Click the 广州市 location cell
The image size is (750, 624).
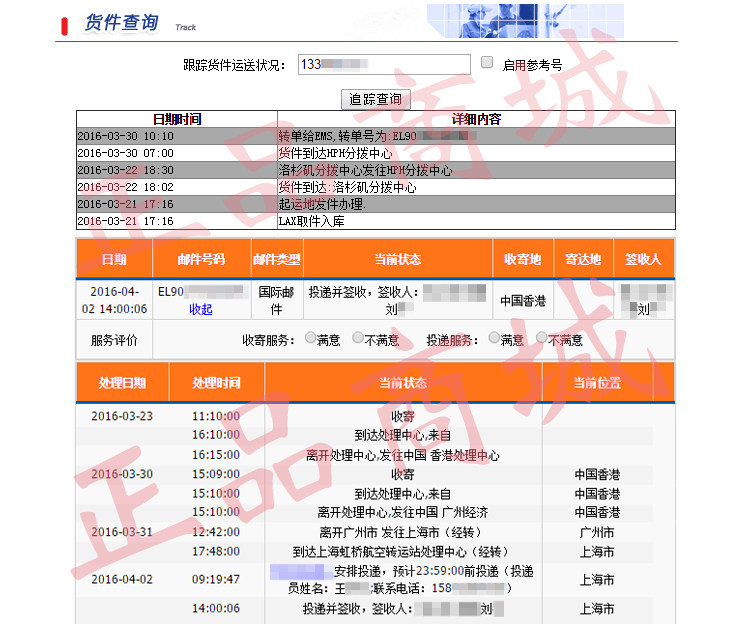[597, 532]
